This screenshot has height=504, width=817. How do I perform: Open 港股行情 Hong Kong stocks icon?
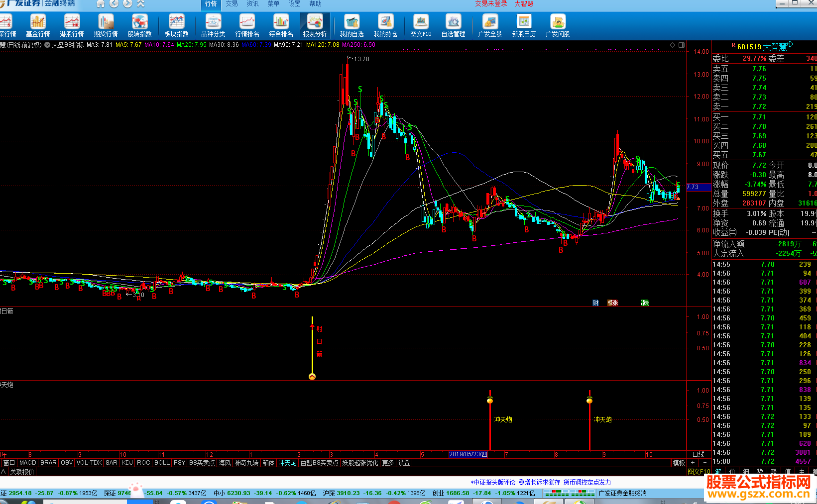point(72,25)
